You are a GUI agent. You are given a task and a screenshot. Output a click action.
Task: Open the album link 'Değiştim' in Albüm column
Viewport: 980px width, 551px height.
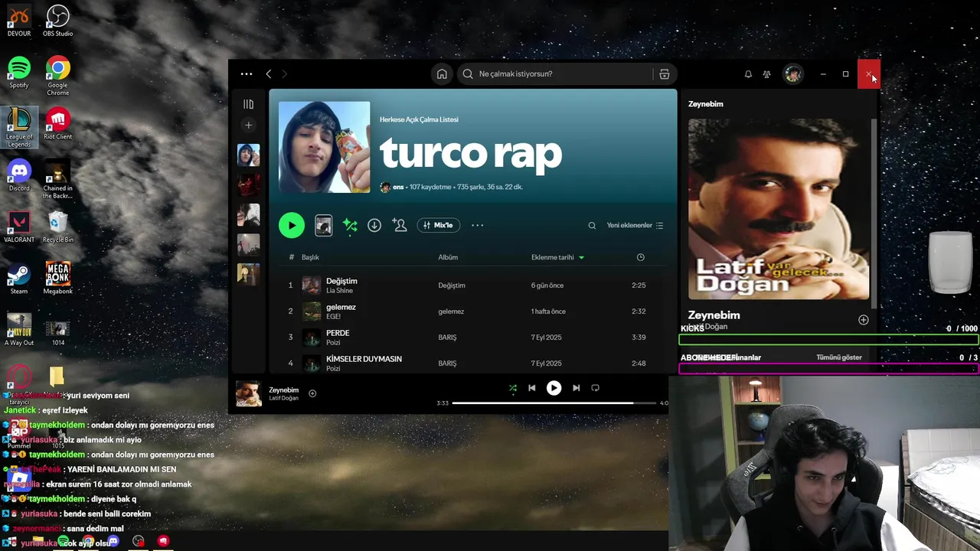[x=452, y=285]
